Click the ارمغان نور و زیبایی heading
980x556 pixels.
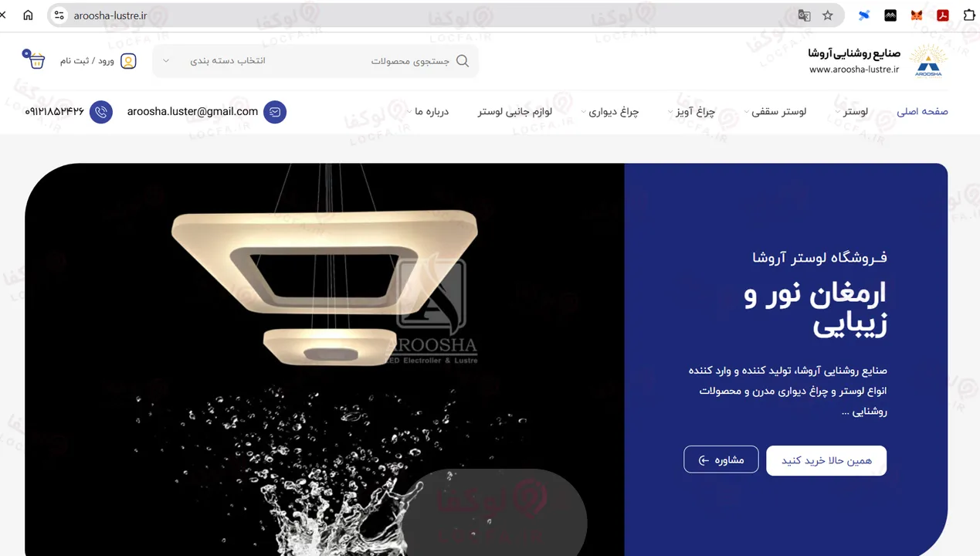[x=816, y=309]
